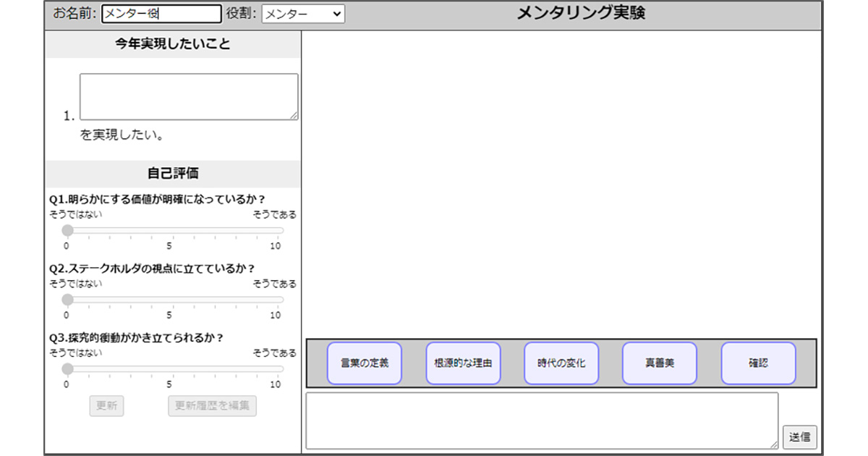Click the 自己評価 section header
868x456 pixels.
[x=173, y=174]
